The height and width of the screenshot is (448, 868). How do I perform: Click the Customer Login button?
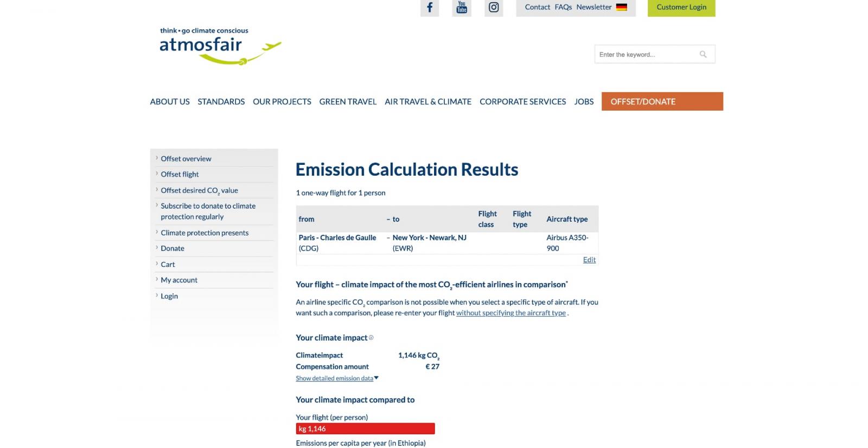click(681, 8)
